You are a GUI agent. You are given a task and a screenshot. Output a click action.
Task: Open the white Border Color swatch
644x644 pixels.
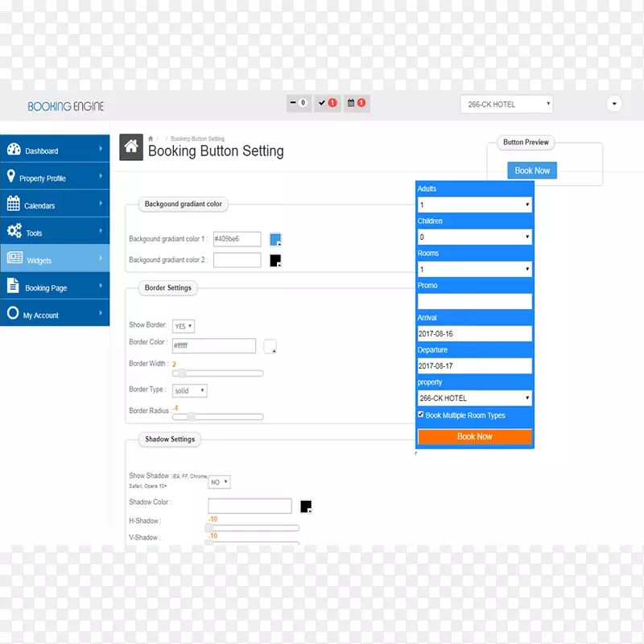click(270, 346)
